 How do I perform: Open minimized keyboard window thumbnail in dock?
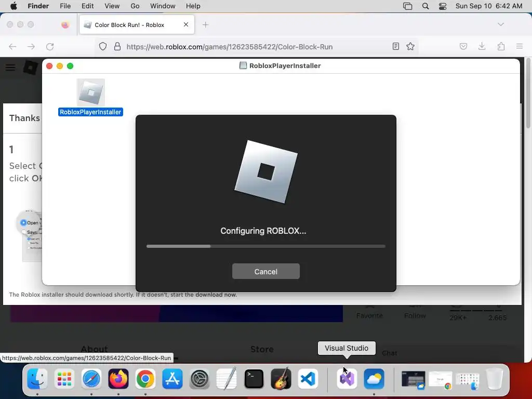pos(413,380)
